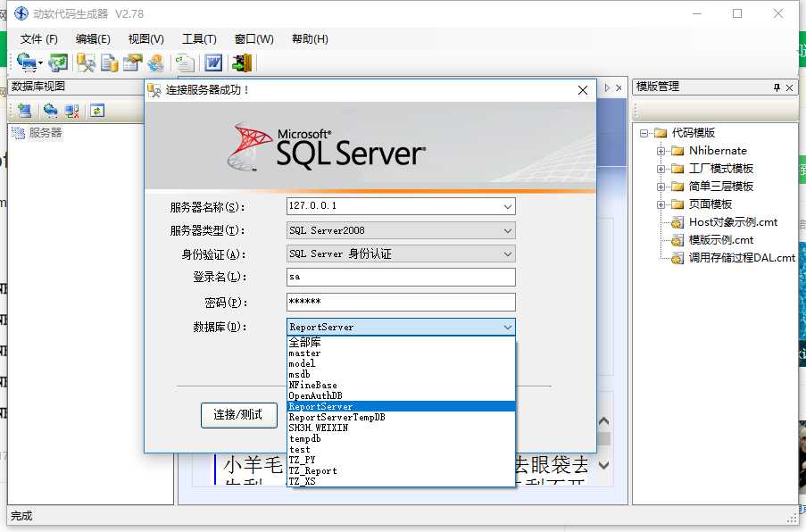Expand the 简单三层模板 folder
Screen dimensions: 806x532
tap(661, 187)
